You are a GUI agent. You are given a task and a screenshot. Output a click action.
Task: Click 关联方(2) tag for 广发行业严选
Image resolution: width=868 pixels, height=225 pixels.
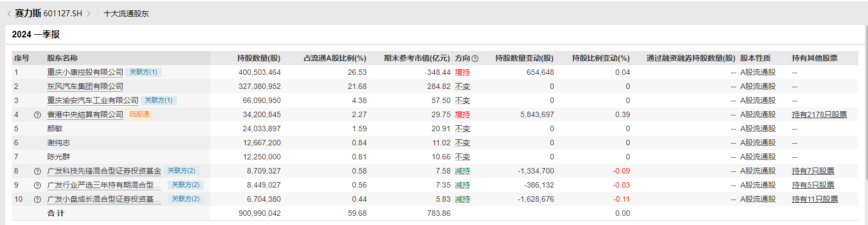(186, 185)
